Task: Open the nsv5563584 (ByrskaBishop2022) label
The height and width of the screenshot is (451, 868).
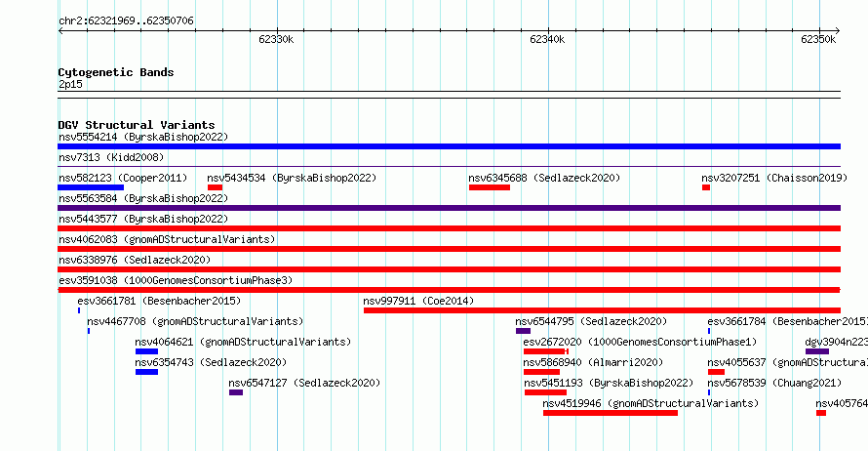Action: tap(143, 198)
